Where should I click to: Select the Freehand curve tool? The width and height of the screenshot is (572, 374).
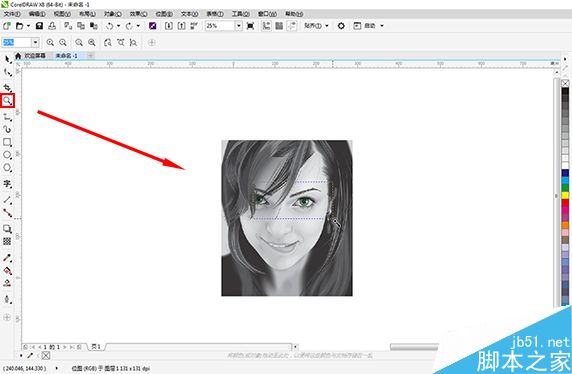click(7, 117)
